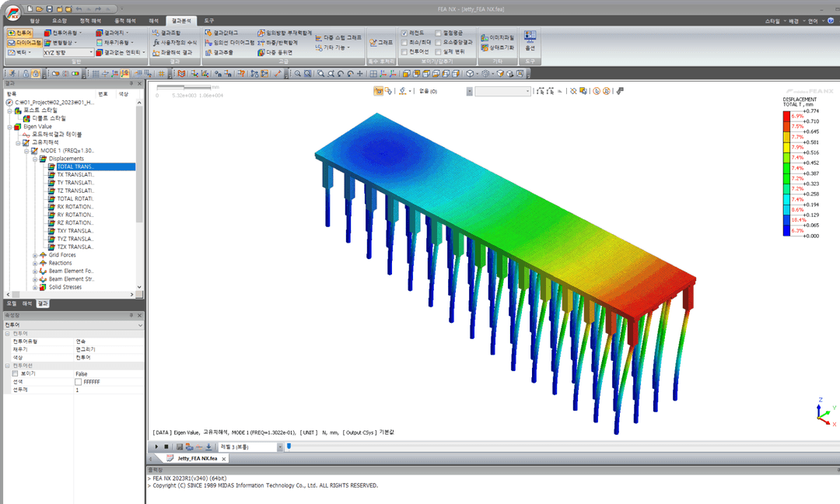Open 임의선 다이어그램 tool

[229, 43]
